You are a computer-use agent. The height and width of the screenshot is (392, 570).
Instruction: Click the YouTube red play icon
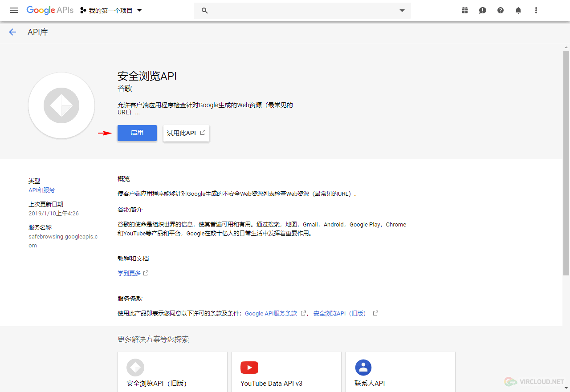tap(249, 368)
